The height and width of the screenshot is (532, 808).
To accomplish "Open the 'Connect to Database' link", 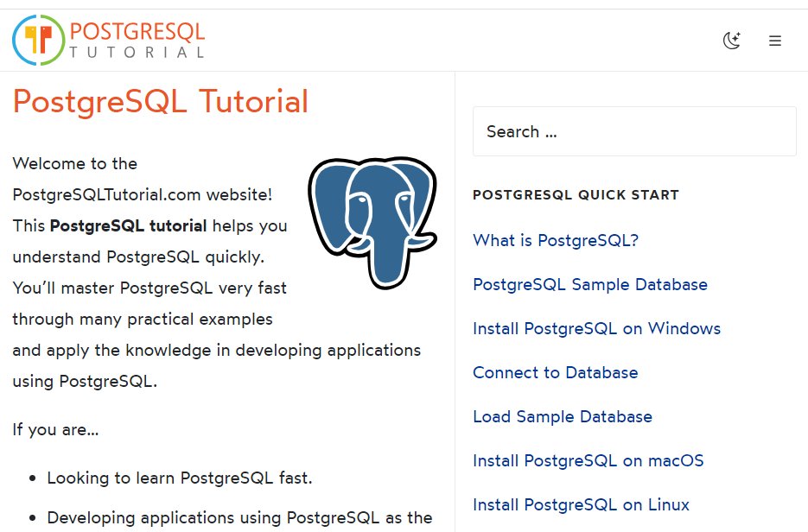I will (556, 372).
